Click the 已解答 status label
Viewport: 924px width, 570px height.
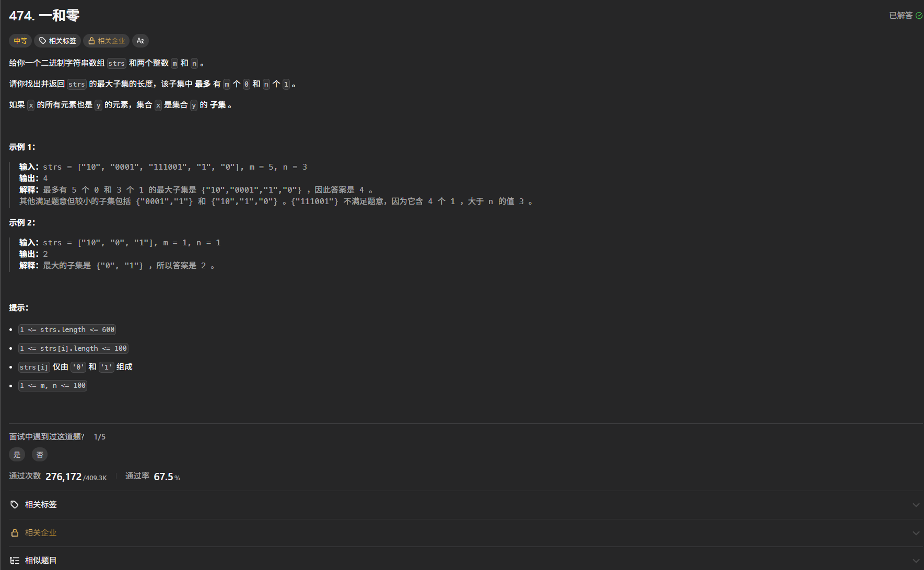[901, 16]
